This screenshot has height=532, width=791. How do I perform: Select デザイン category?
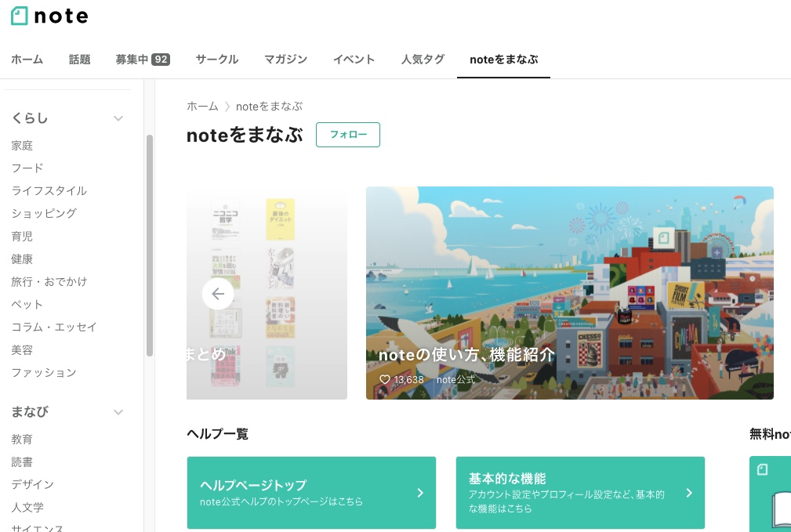[33, 485]
